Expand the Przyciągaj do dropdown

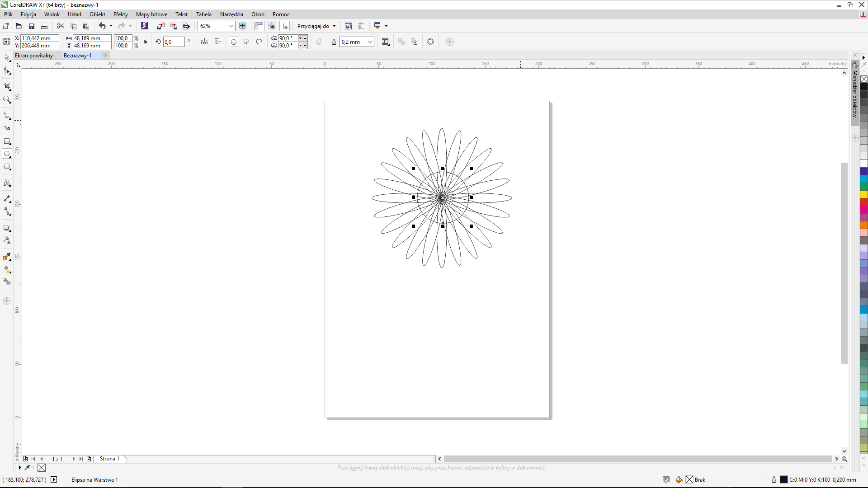pyautogui.click(x=334, y=26)
